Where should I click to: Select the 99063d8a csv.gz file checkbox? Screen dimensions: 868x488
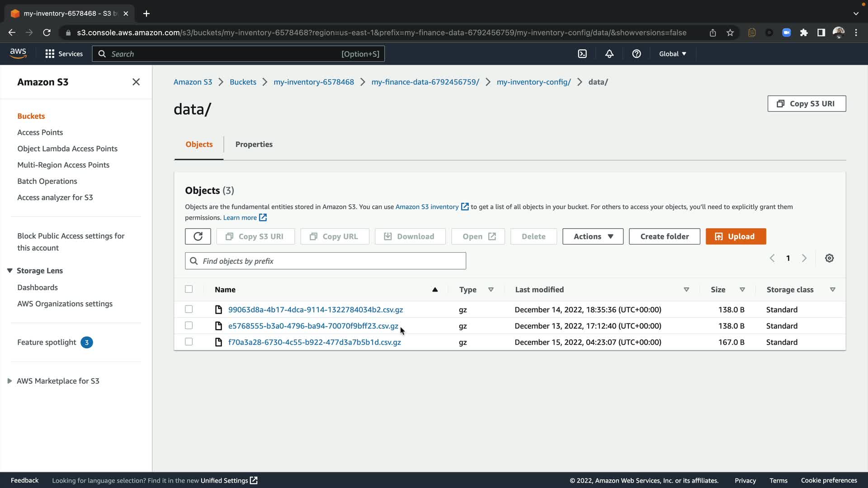[189, 309]
